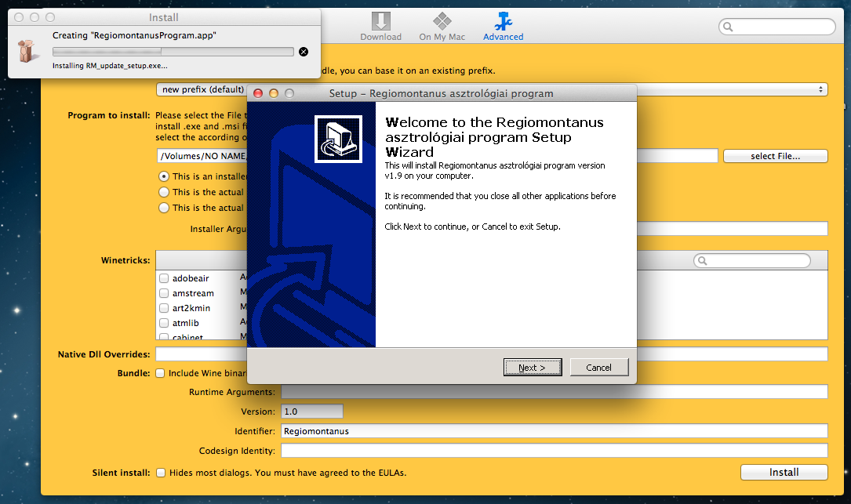851x504 pixels.
Task: Focus the Winetricks search field
Action: [x=751, y=261]
